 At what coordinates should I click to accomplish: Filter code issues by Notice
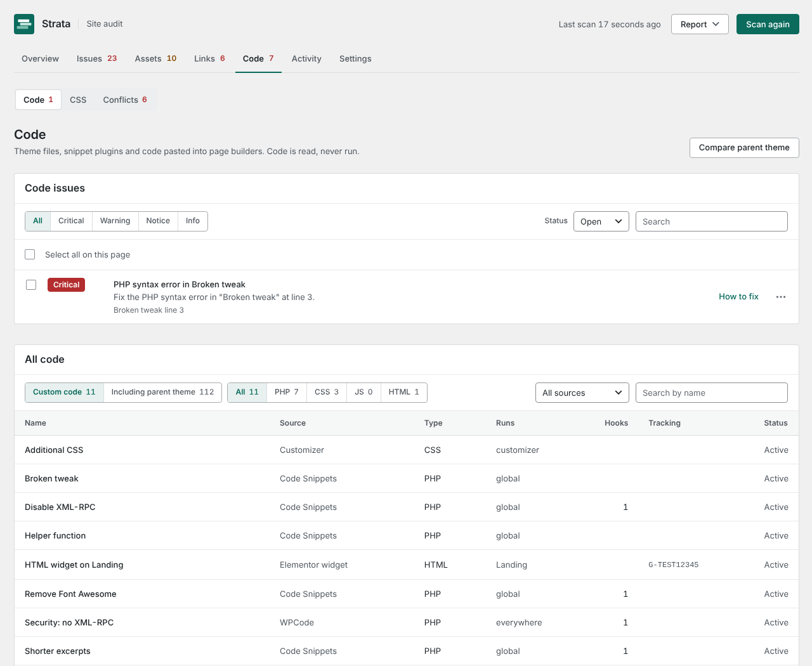158,221
